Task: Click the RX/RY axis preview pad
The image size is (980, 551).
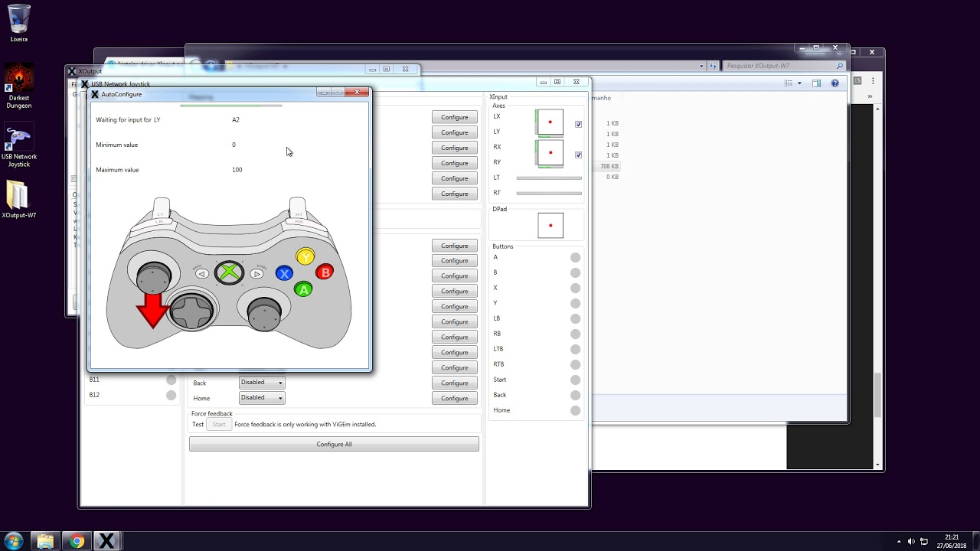Action: click(550, 153)
